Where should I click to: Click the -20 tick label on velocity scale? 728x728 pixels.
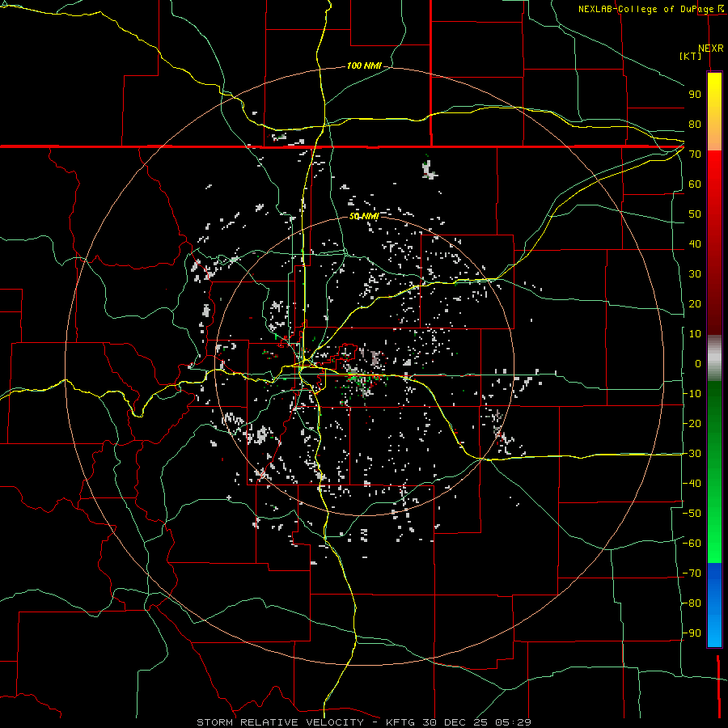(692, 424)
